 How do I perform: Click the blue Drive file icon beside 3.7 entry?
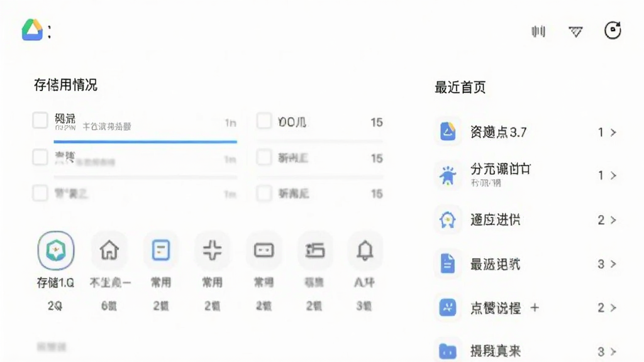coord(448,132)
